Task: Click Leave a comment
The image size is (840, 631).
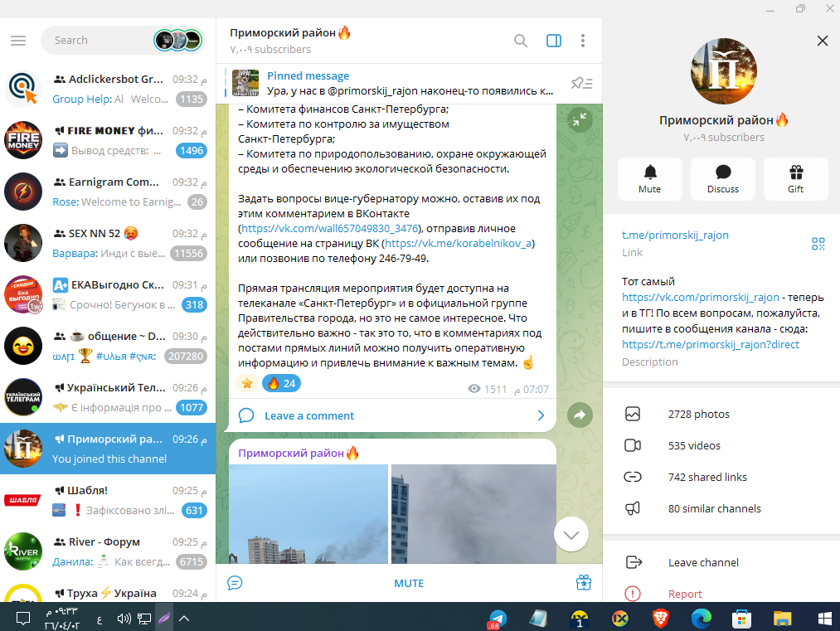Action: [x=309, y=415]
